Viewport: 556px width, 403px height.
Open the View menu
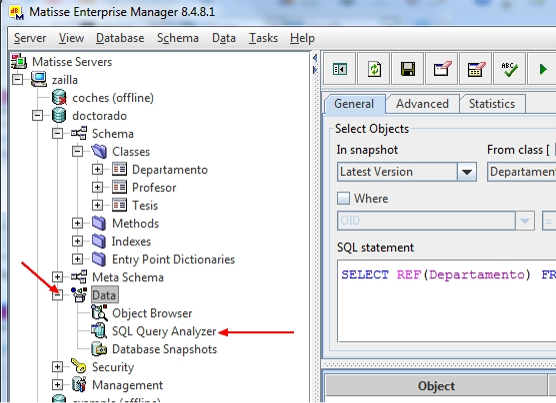click(x=71, y=38)
